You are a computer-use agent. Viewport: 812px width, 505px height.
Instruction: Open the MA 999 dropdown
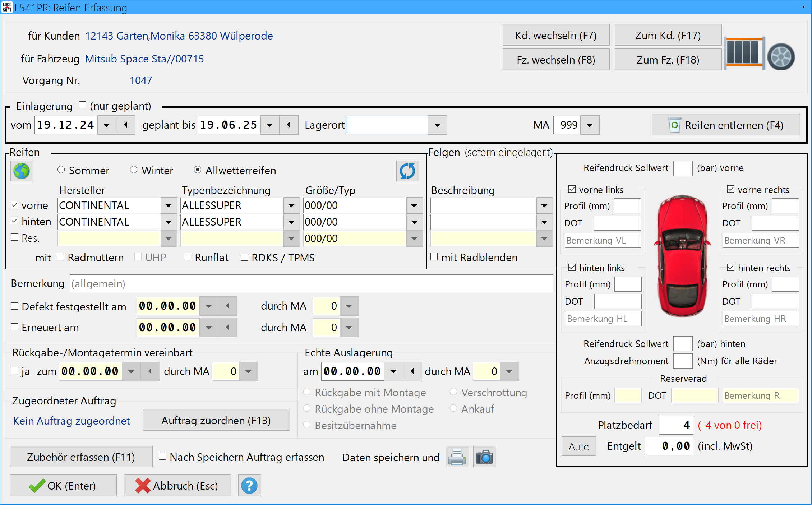(x=590, y=125)
